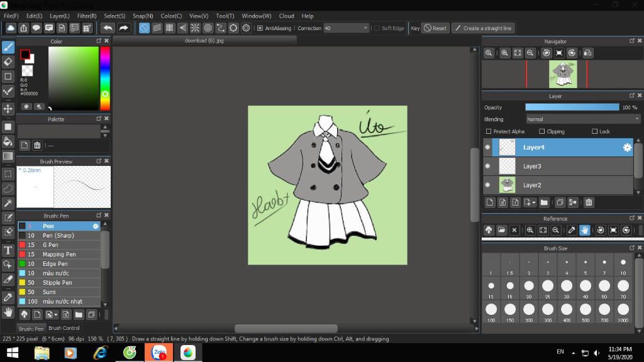Screen dimensions: 644x362
Task: Click the layer Opacity slider
Action: pyautogui.click(x=572, y=107)
